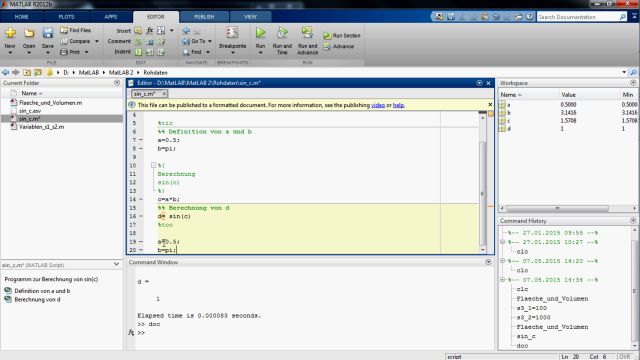
Task: Open the Run dropdown arrow
Action: (260, 53)
